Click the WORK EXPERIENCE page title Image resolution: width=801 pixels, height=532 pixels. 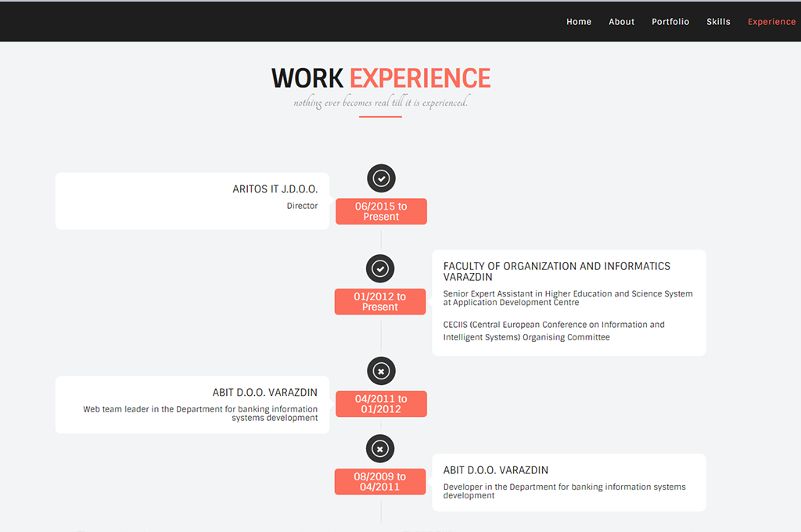pyautogui.click(x=381, y=78)
